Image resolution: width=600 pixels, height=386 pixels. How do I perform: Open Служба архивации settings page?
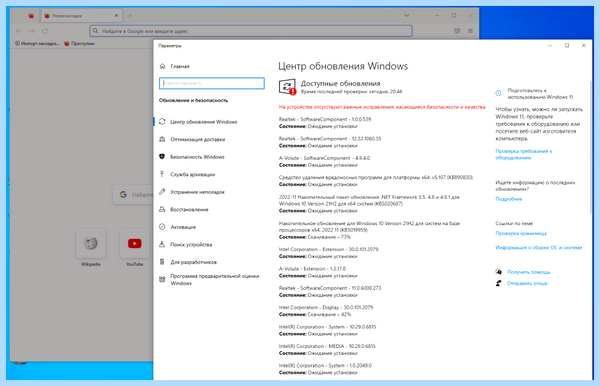[192, 174]
